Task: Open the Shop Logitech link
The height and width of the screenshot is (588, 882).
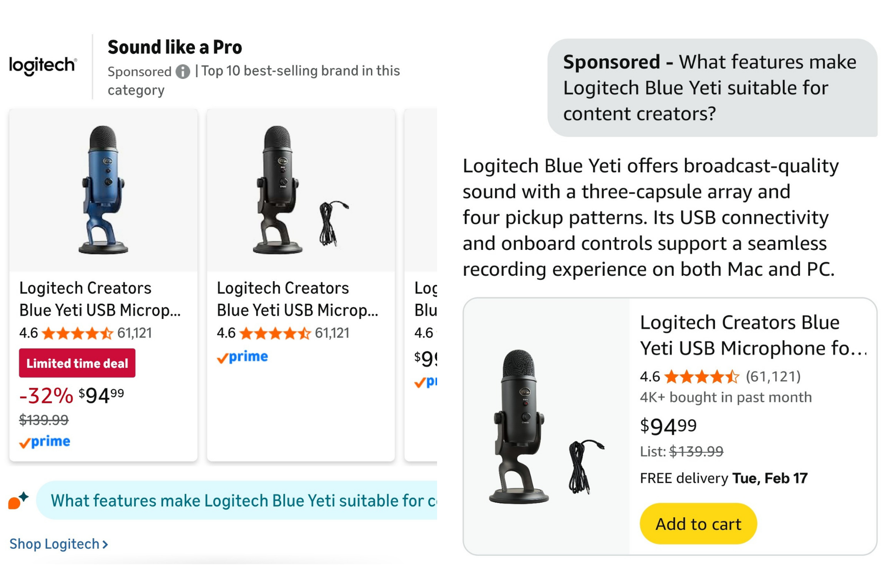Action: [58, 544]
